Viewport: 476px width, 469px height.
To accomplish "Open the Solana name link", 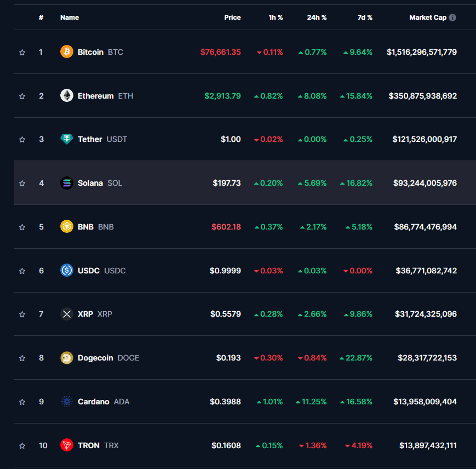I will click(90, 183).
